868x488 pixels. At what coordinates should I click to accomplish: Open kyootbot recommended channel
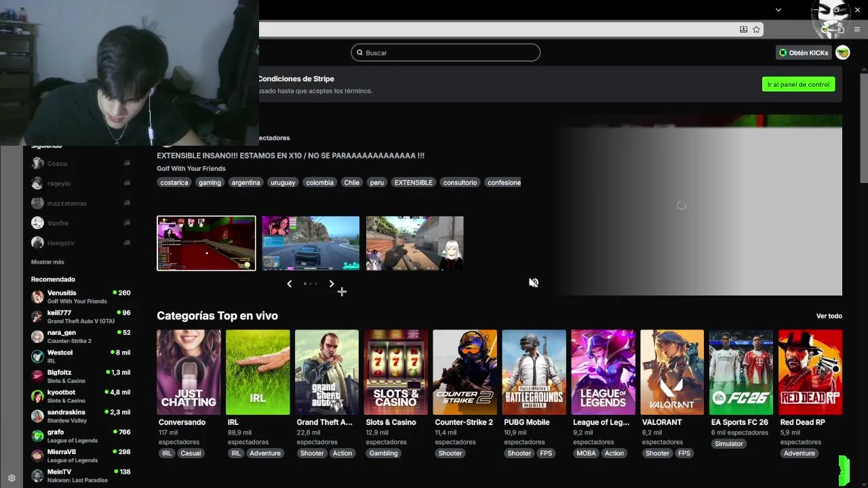pos(81,396)
